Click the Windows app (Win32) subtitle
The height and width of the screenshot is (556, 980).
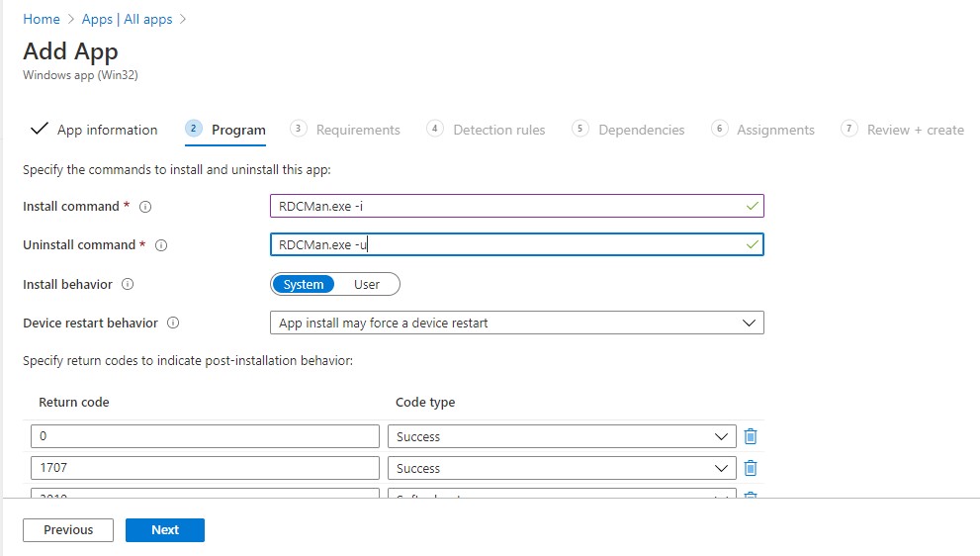pyautogui.click(x=81, y=75)
